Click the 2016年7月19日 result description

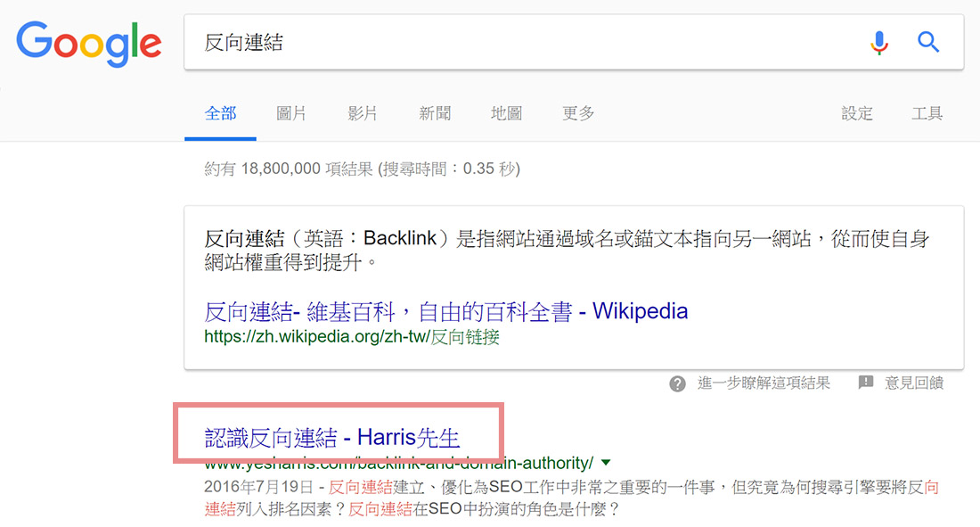571,498
